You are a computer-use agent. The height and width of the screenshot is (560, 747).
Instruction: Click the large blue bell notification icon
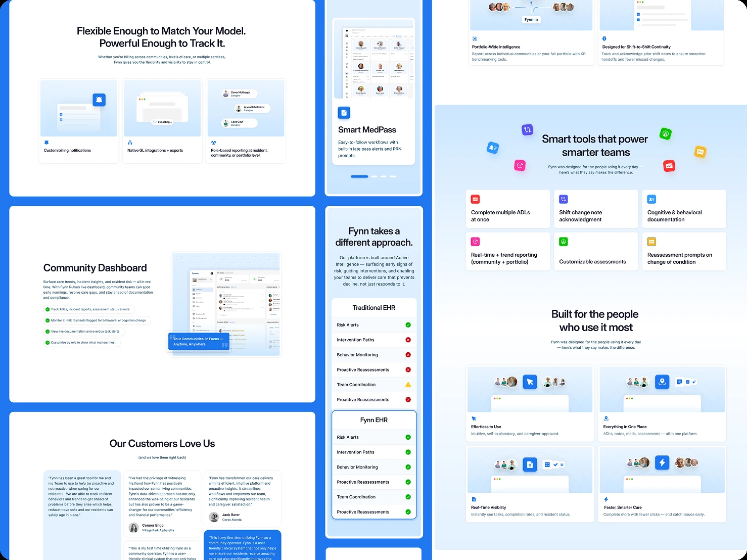(99, 100)
